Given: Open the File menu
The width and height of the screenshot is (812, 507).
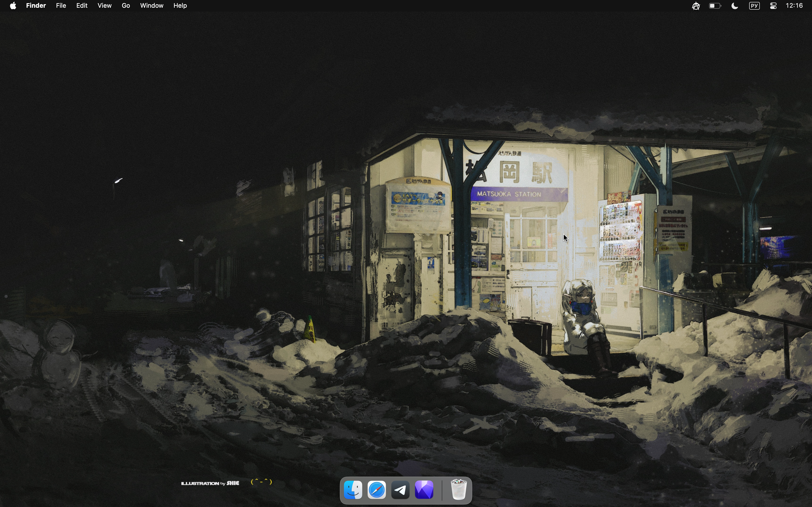Looking at the screenshot, I should pos(61,6).
